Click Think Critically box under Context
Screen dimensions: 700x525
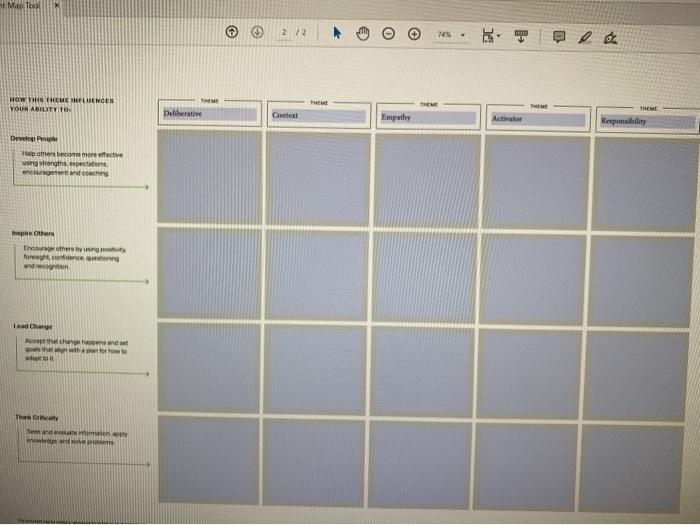pos(314,462)
